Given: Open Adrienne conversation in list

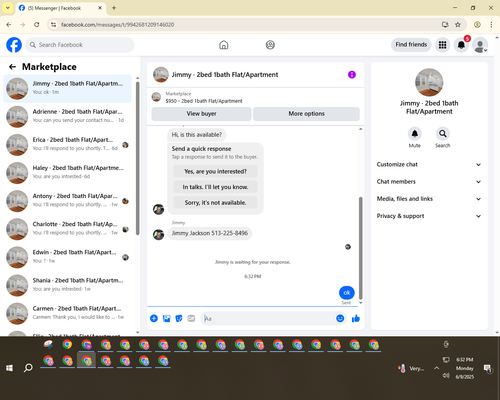Looking at the screenshot, I should (x=67, y=117).
